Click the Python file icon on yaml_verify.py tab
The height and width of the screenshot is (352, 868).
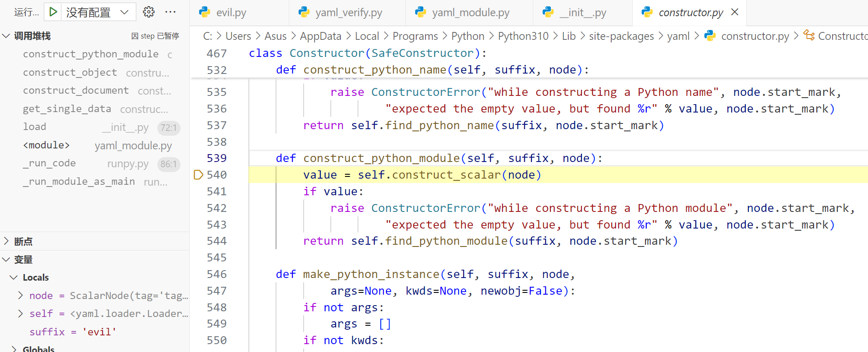click(x=304, y=12)
